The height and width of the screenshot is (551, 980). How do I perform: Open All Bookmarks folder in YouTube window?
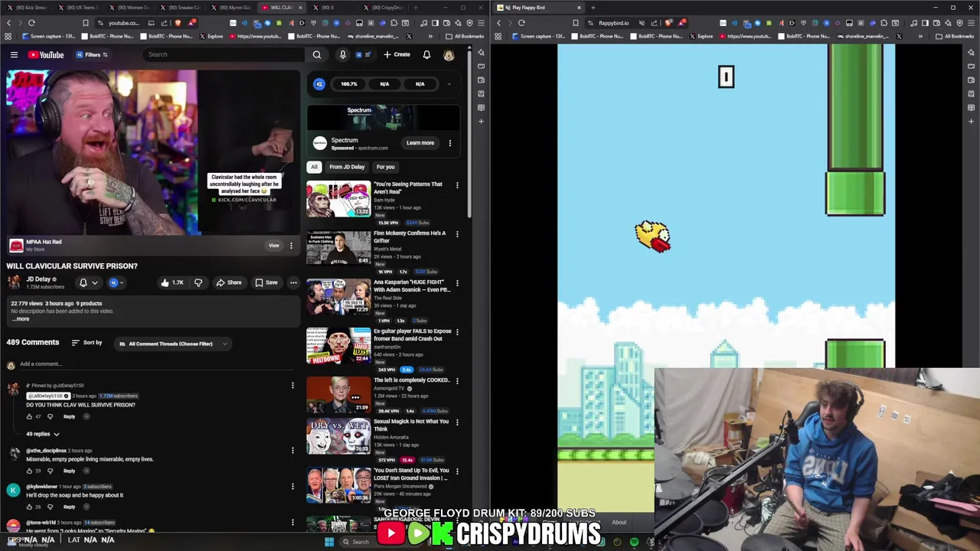pos(465,36)
